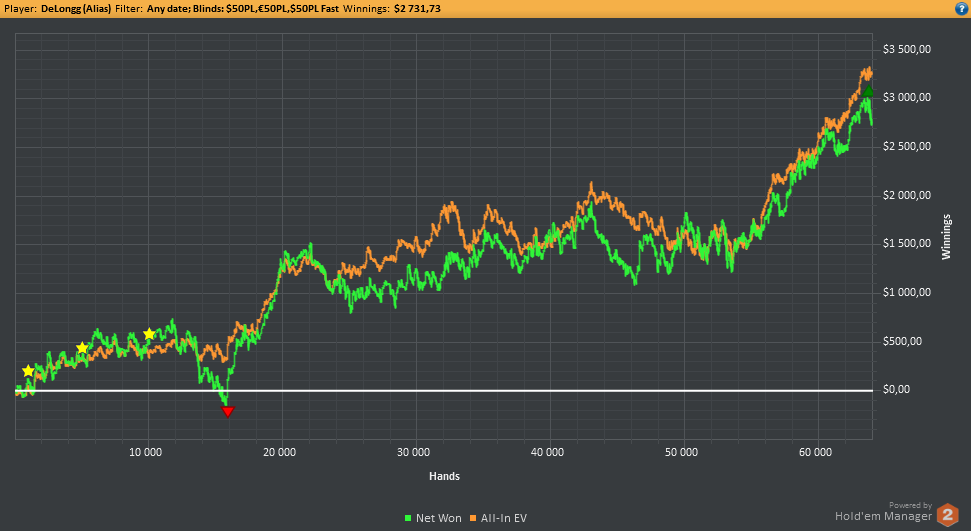The width and height of the screenshot is (971, 531).
Task: Select the red downward triangle low-point marker
Action: [228, 411]
